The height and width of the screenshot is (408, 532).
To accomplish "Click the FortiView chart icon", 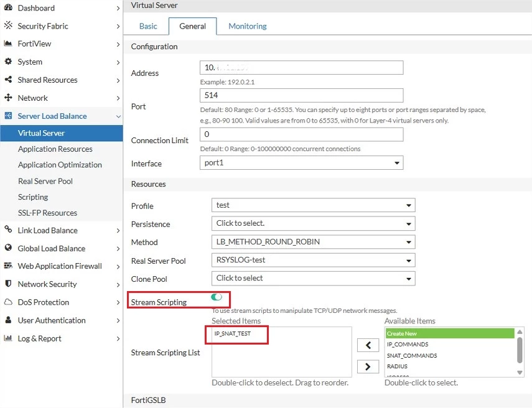I will click(x=8, y=44).
